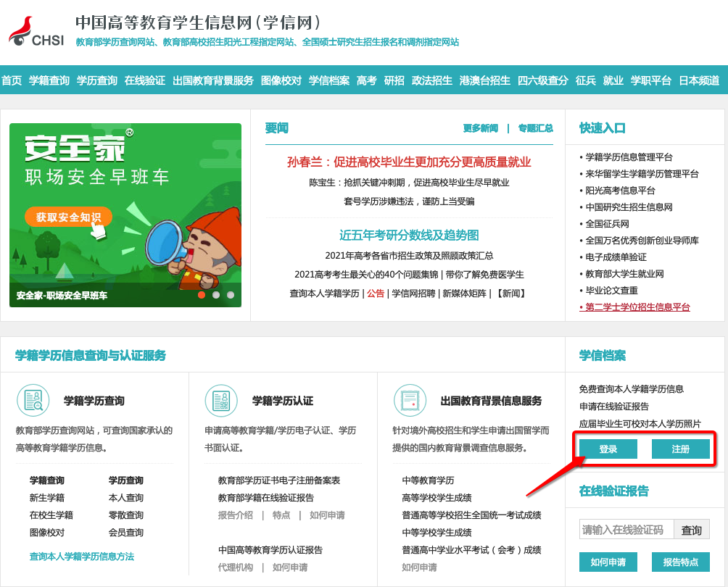Open 新媒体矩阵 link

pos(464,293)
